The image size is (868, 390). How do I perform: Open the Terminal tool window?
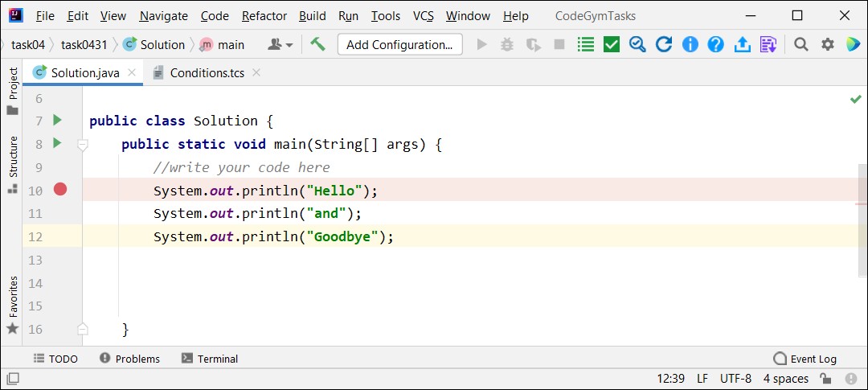[210, 359]
